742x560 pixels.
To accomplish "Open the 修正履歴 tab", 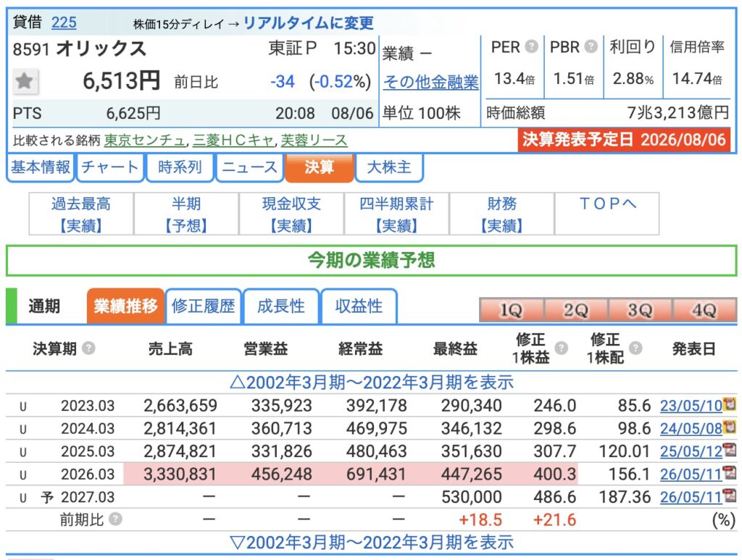I will 204,306.
